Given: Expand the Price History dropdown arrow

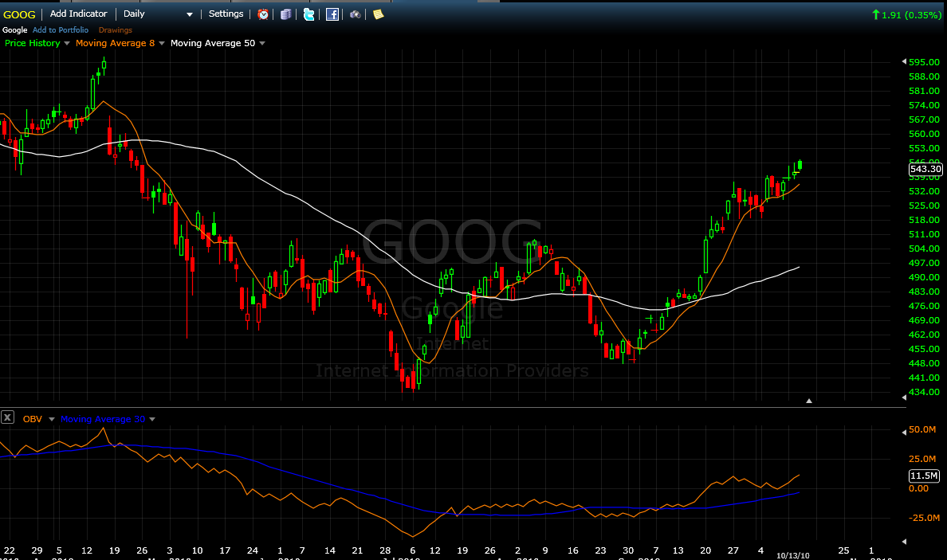Looking at the screenshot, I should click(66, 44).
